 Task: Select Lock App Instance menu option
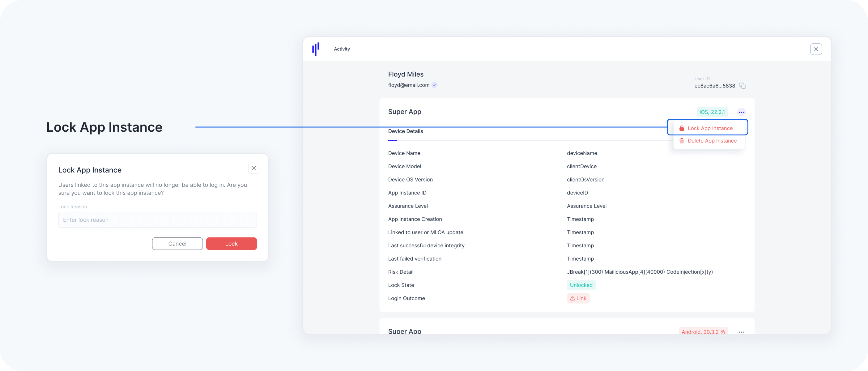pyautogui.click(x=710, y=128)
